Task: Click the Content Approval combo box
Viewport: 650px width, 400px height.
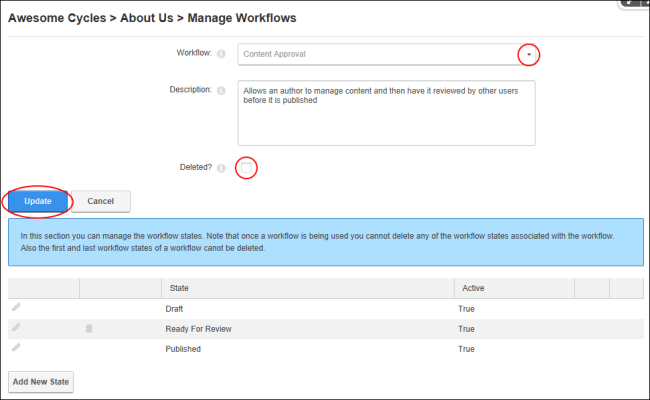Action: pyautogui.click(x=386, y=54)
